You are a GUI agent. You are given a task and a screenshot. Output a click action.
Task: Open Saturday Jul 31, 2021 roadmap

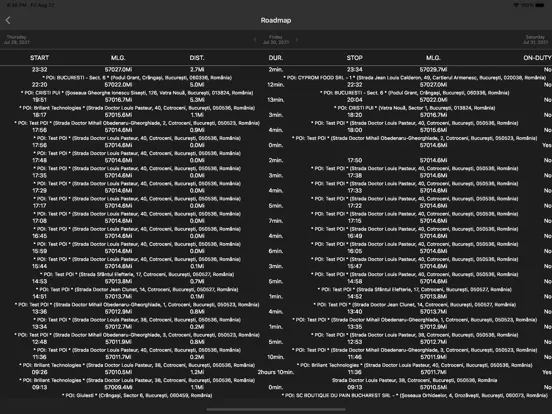[535, 39]
